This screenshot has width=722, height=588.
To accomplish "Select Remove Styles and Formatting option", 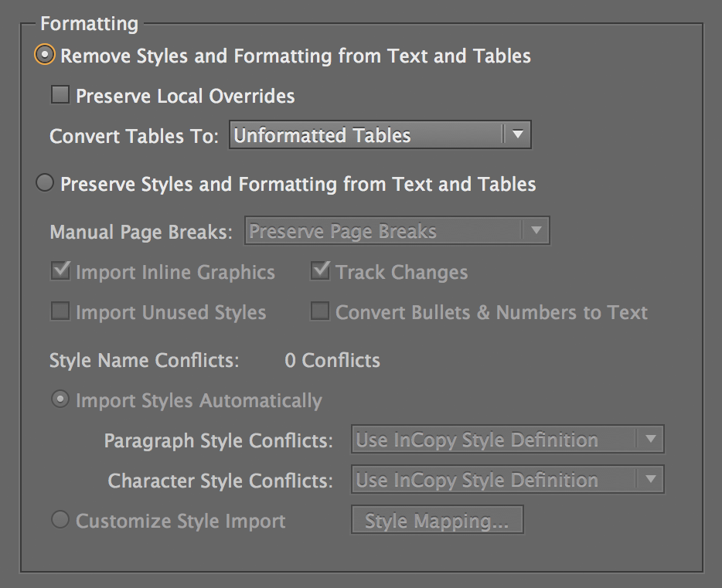I will click(x=46, y=55).
